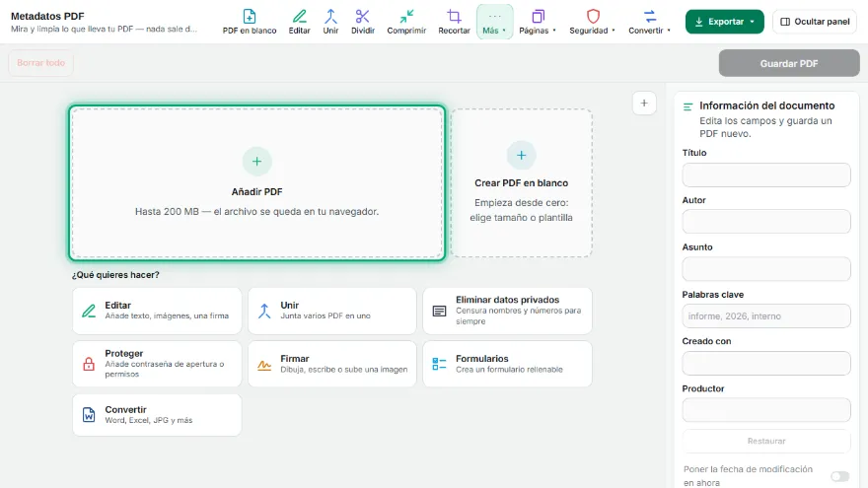Click the plus icon in Añadir PDF area

click(256, 162)
